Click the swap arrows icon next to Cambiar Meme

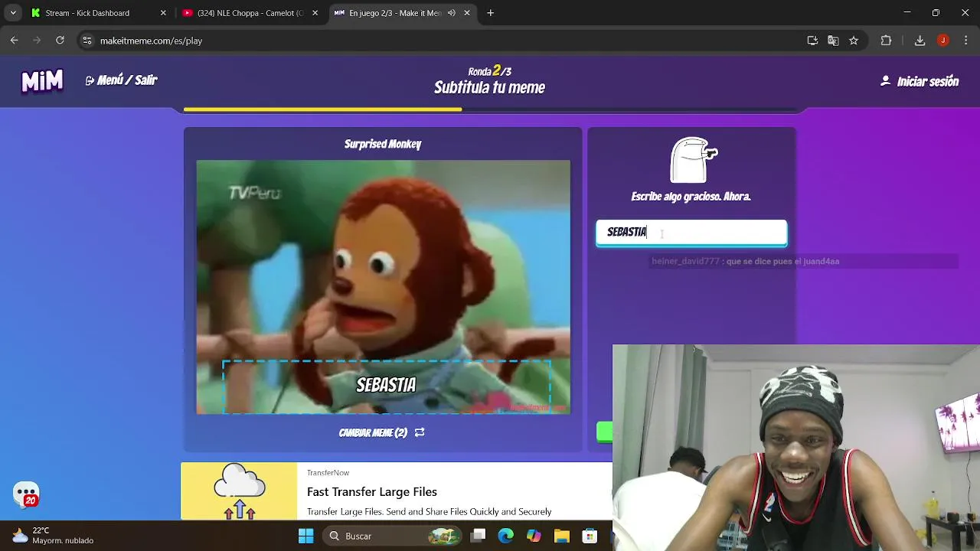click(420, 432)
